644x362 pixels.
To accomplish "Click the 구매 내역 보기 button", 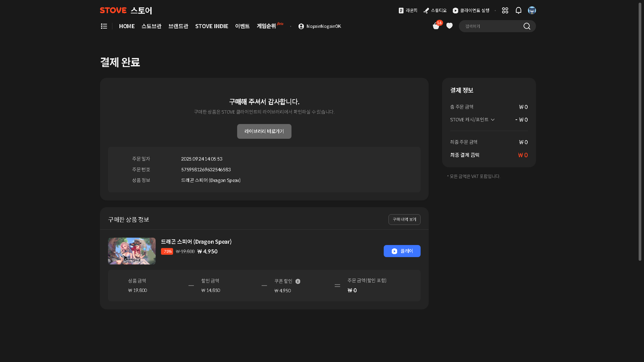I will (405, 220).
